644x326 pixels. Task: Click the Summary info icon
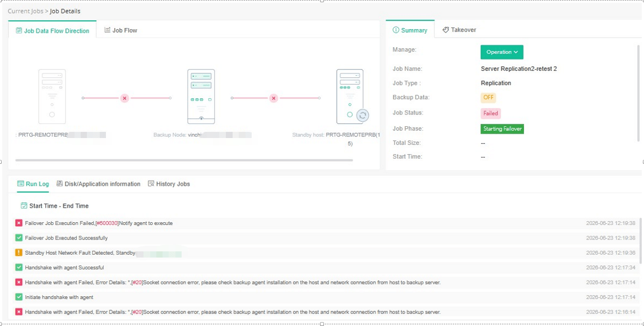pyautogui.click(x=396, y=30)
